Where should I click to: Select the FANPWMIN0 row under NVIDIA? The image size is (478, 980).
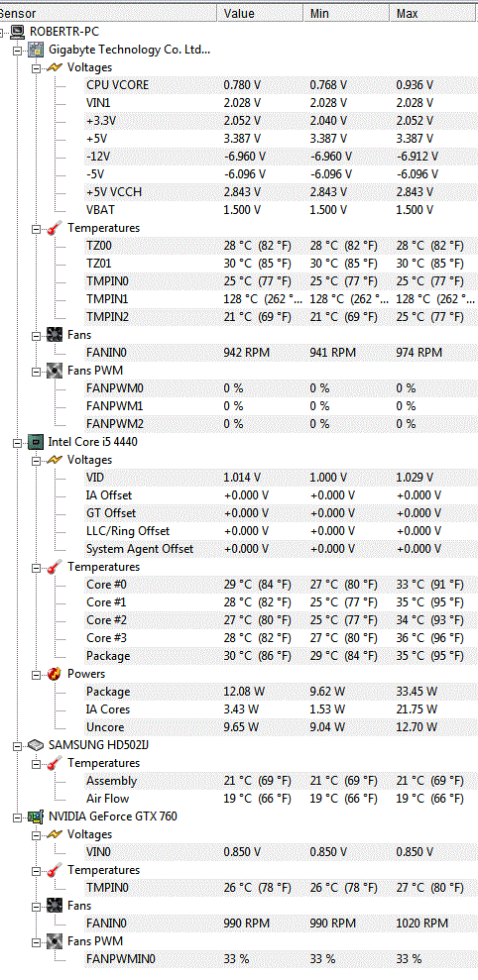281,959
